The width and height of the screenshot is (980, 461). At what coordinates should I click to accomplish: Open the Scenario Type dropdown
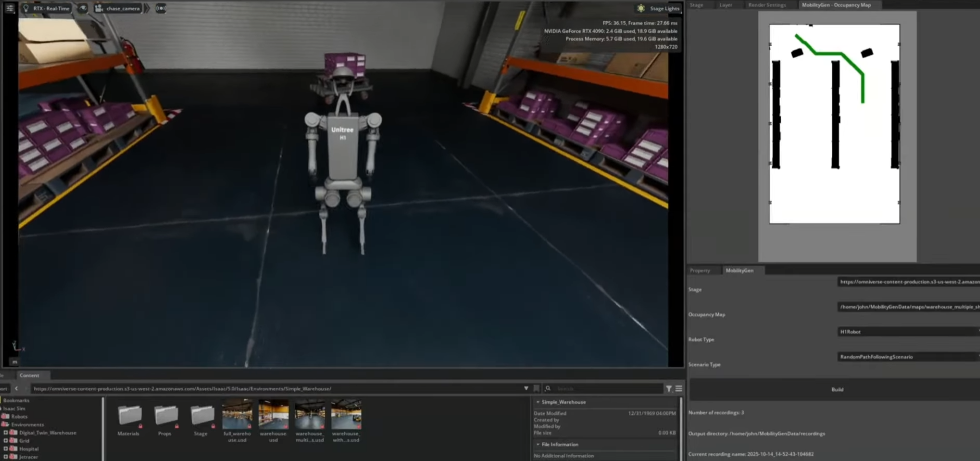[908, 357]
